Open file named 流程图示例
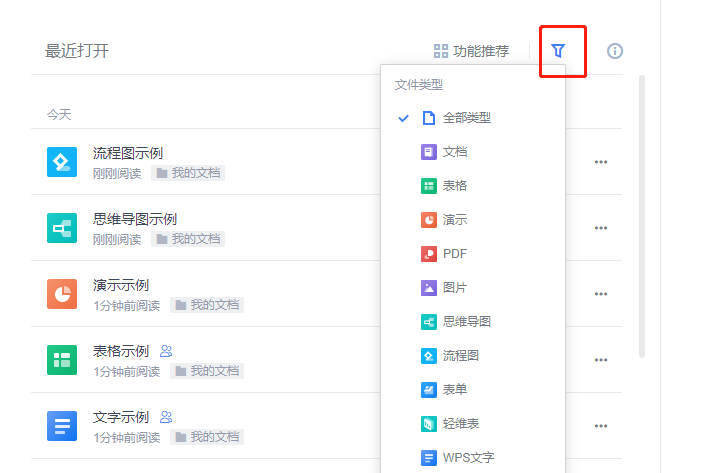 pos(128,153)
